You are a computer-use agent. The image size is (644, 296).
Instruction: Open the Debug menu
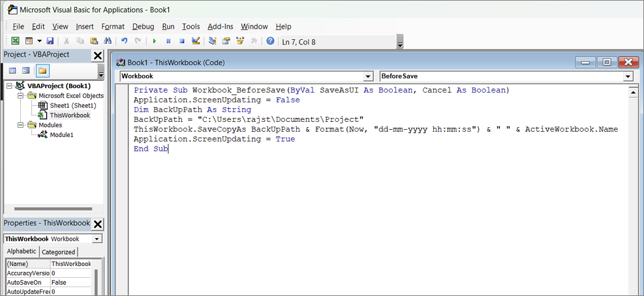(144, 27)
